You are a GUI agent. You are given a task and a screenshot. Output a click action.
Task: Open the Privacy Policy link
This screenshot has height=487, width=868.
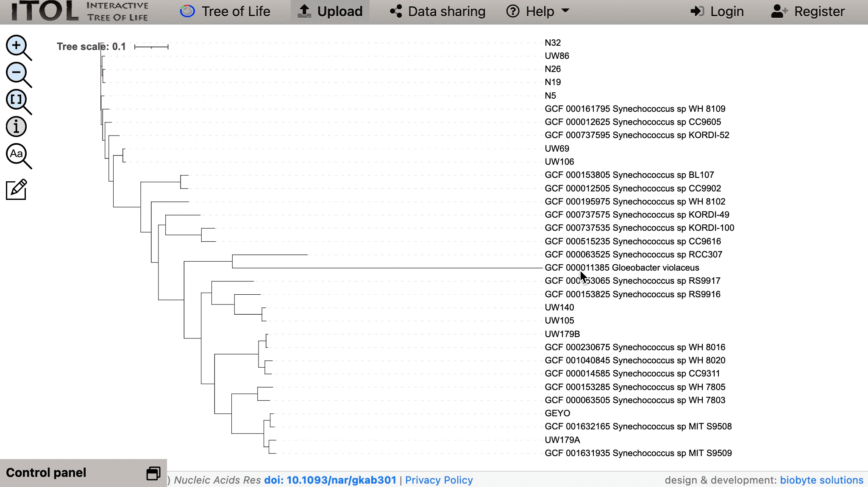439,480
